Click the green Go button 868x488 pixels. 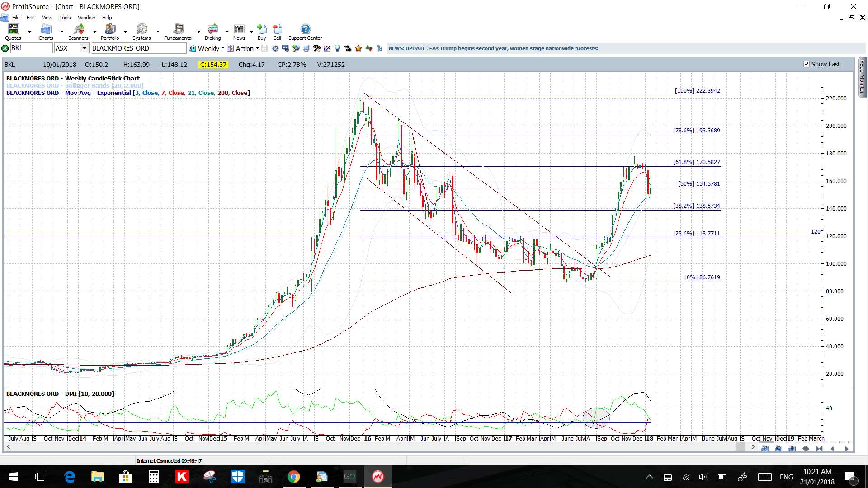click(x=5, y=48)
